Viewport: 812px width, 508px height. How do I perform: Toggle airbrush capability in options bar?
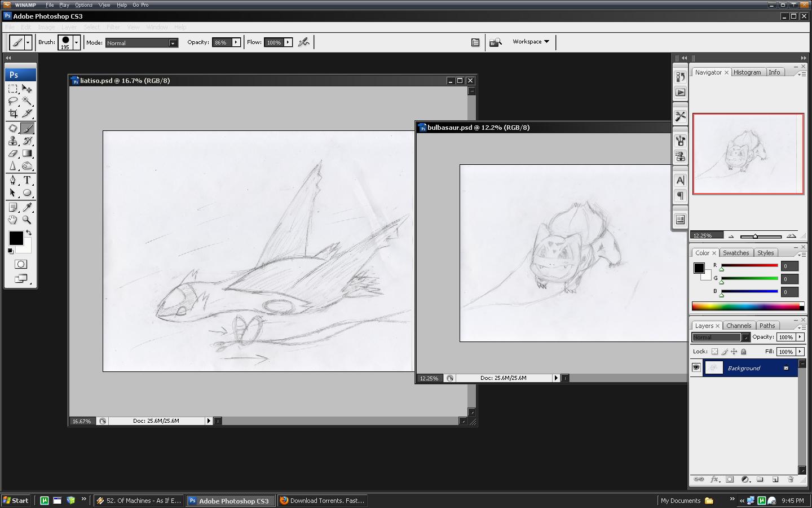304,42
